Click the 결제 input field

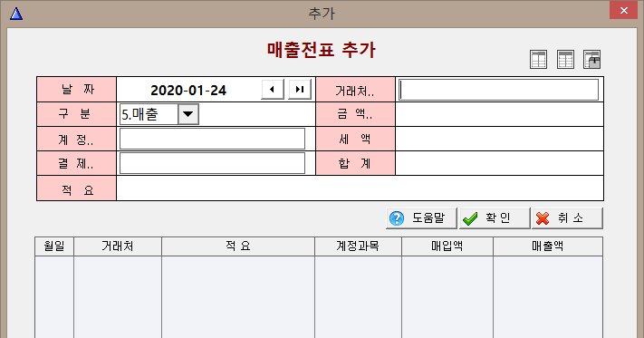pos(212,163)
